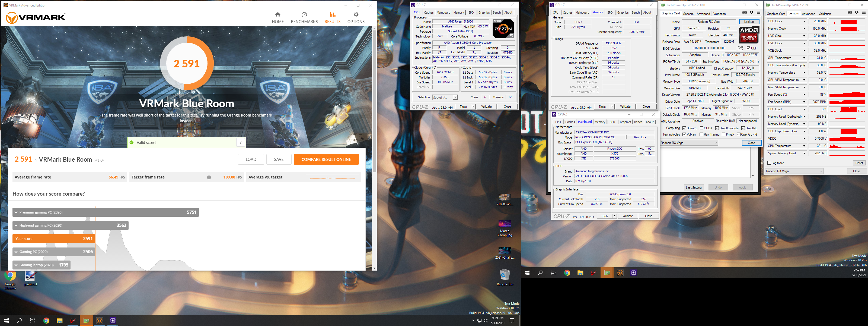
Task: Click Fan Speed (%) sensor graph
Action: click(x=847, y=95)
